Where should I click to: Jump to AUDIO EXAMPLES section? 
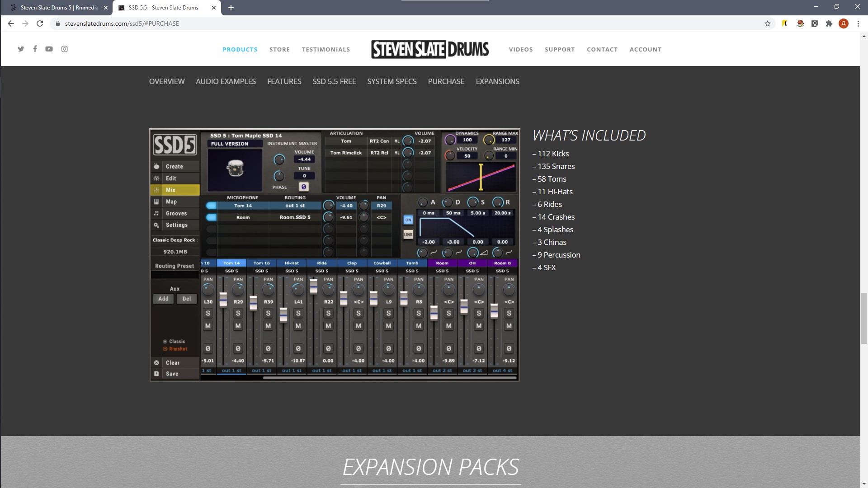pyautogui.click(x=226, y=81)
